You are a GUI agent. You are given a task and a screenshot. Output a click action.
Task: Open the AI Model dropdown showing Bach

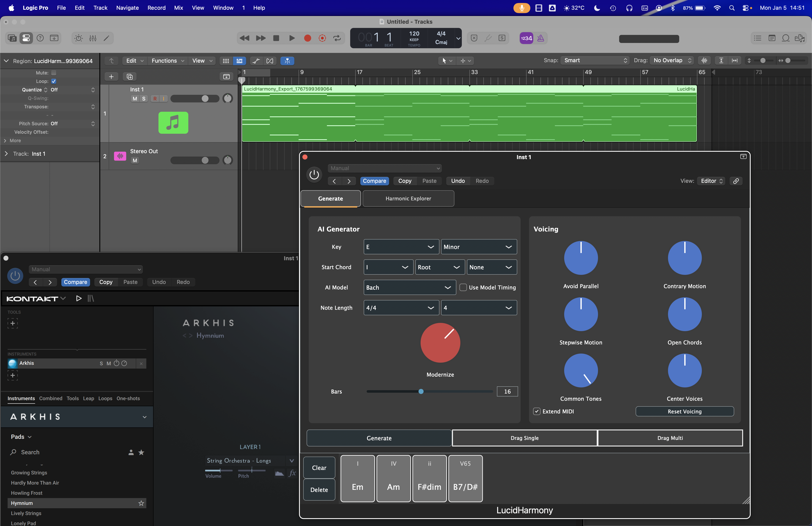[410, 287]
